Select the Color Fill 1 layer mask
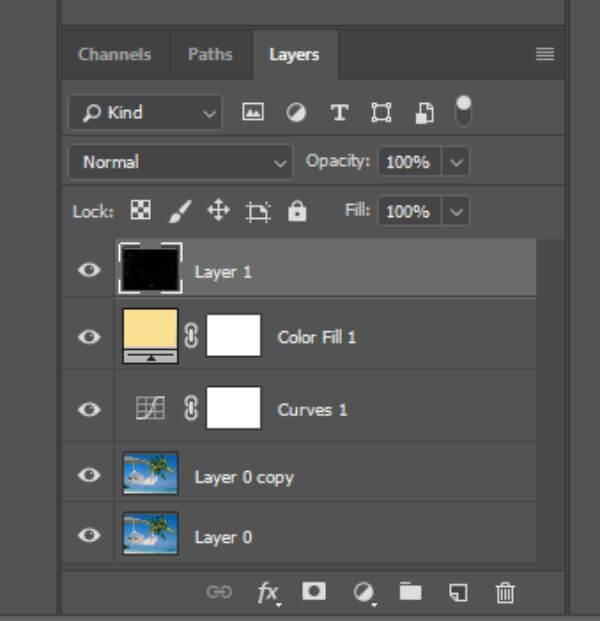The image size is (600, 621). 234,335
